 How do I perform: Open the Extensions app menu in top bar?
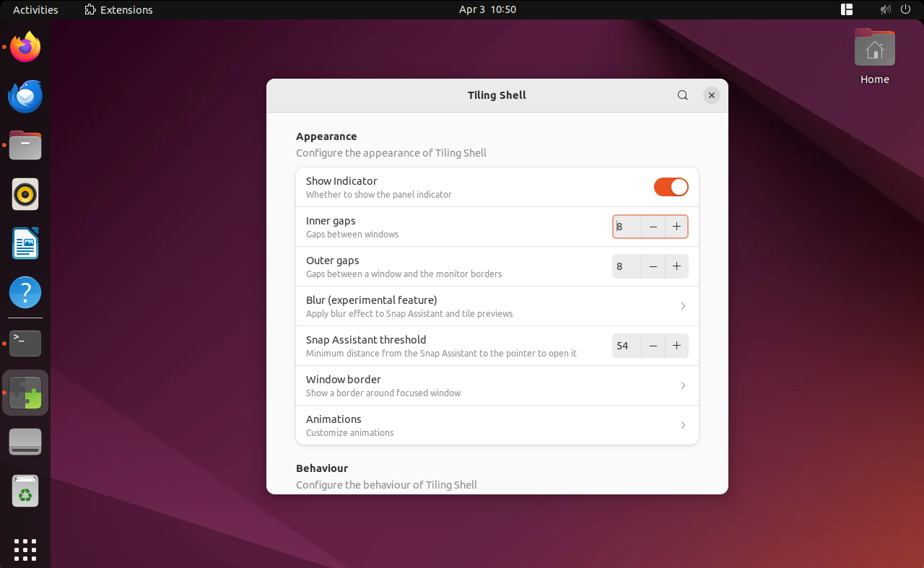coord(118,9)
